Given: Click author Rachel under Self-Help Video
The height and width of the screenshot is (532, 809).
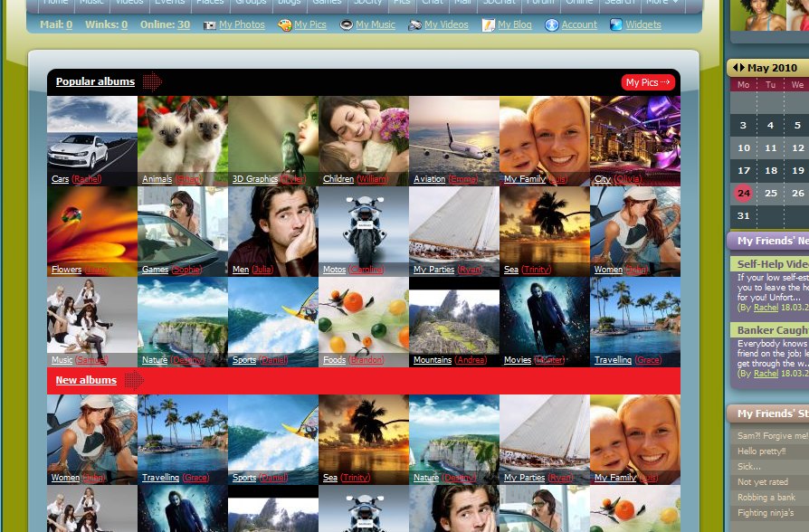Looking at the screenshot, I should click(766, 308).
